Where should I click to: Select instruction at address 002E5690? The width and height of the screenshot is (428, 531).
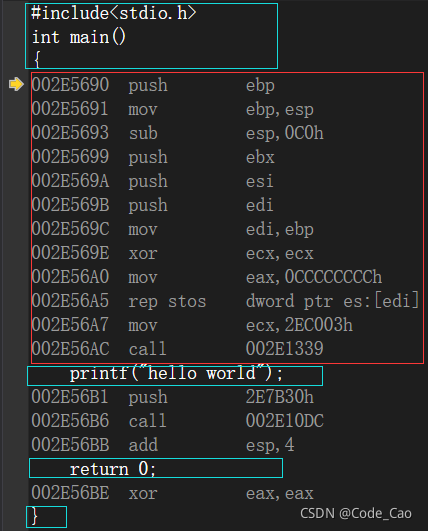(x=153, y=85)
